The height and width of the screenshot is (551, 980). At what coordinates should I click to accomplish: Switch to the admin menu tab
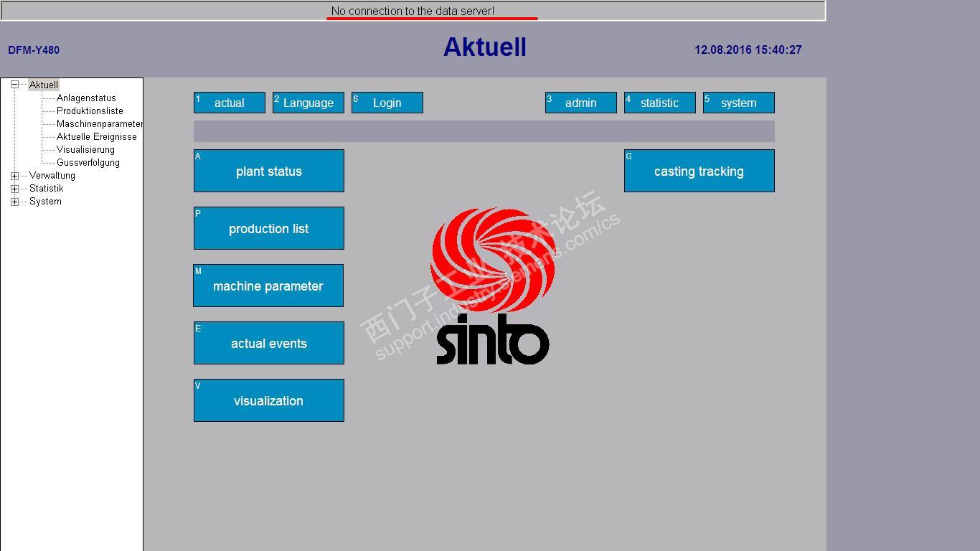tap(581, 103)
